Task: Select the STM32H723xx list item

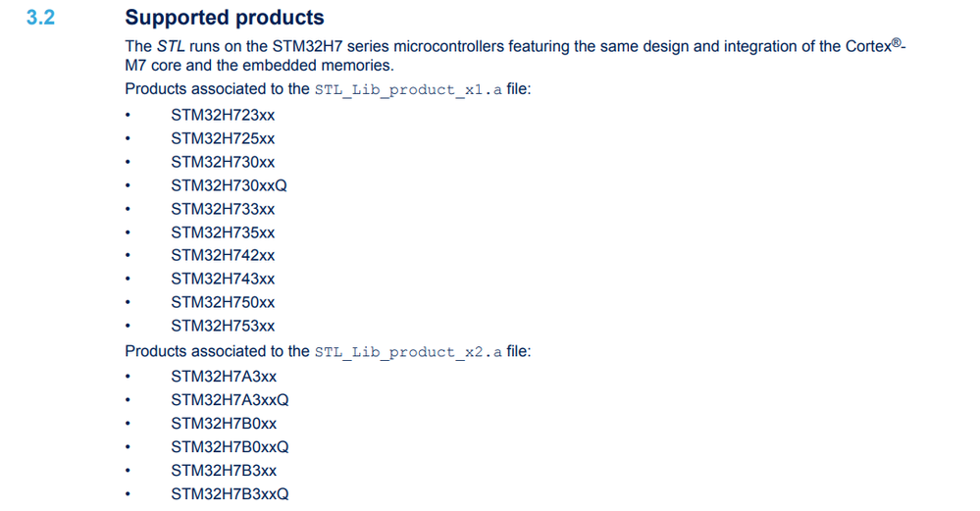Action: coord(223,115)
